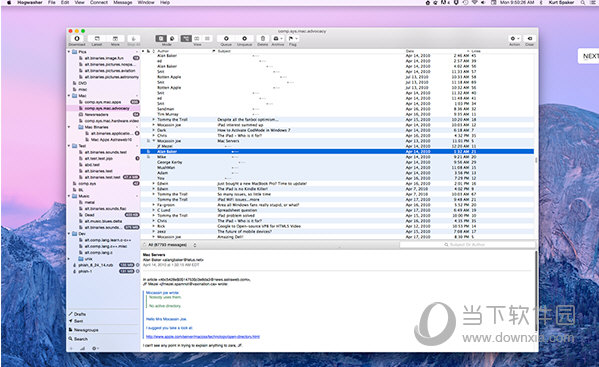Viewport: 599px width, 367px height.
Task: Select the first Mode toggle button
Action: [x=161, y=39]
